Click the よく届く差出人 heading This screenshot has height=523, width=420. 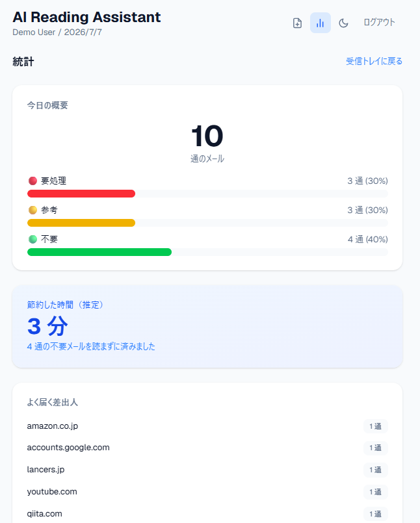point(53,402)
